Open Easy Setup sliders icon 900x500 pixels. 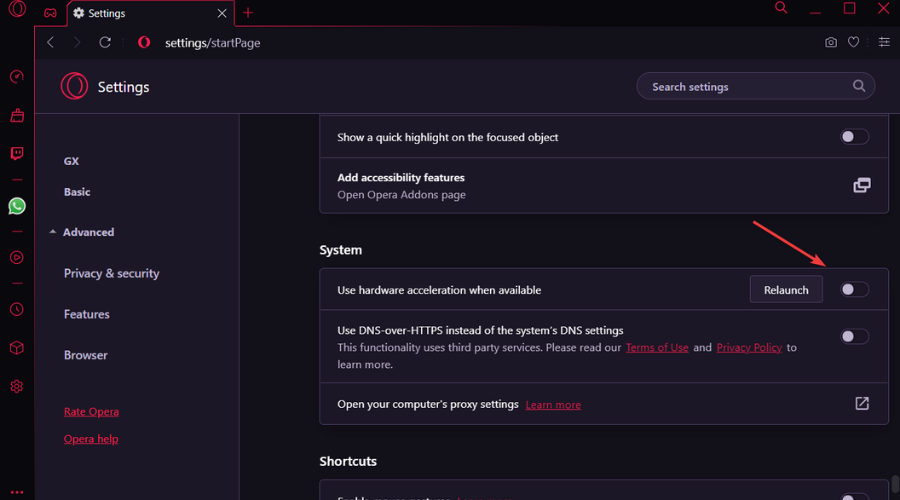coord(885,42)
